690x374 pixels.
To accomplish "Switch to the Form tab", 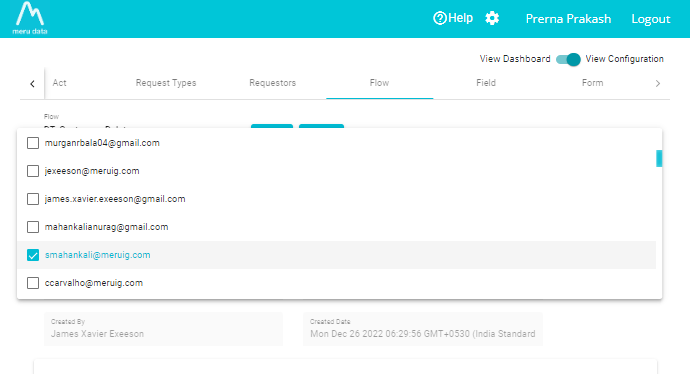I will (x=592, y=83).
